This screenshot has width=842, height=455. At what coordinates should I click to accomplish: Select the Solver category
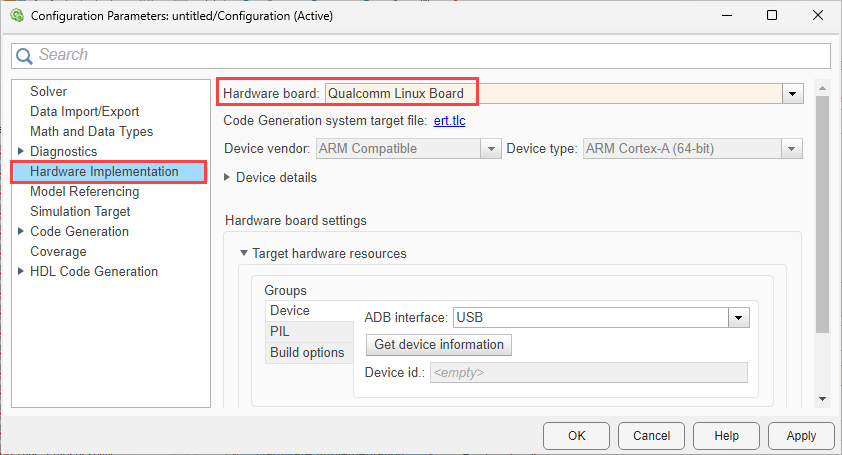49,91
